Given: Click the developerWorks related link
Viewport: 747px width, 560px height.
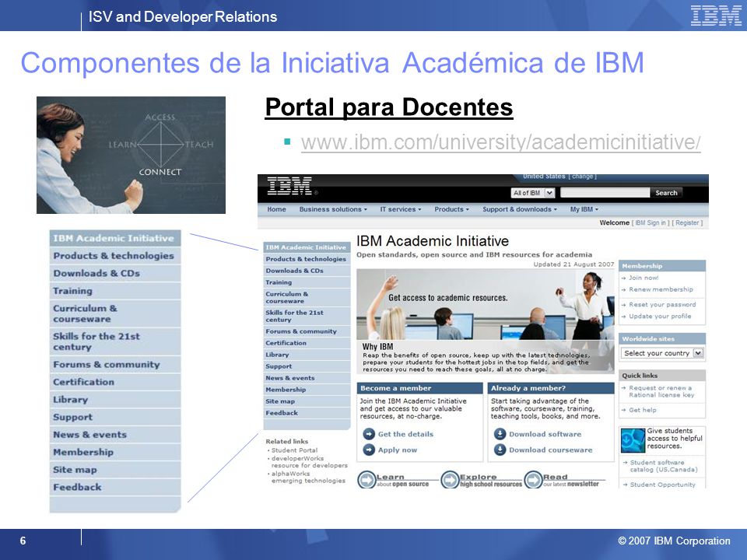Looking at the screenshot, I should (x=309, y=462).
